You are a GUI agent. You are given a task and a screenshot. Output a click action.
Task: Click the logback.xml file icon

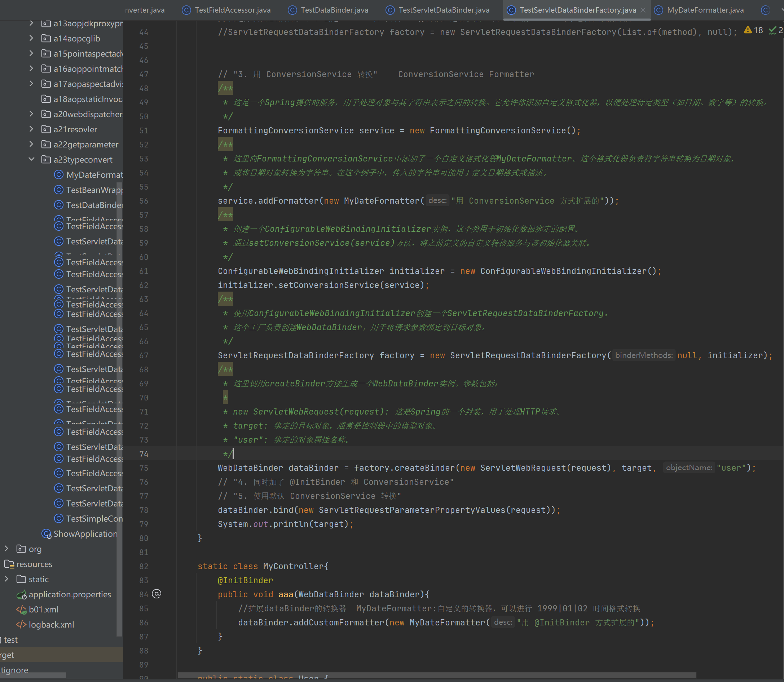click(21, 625)
